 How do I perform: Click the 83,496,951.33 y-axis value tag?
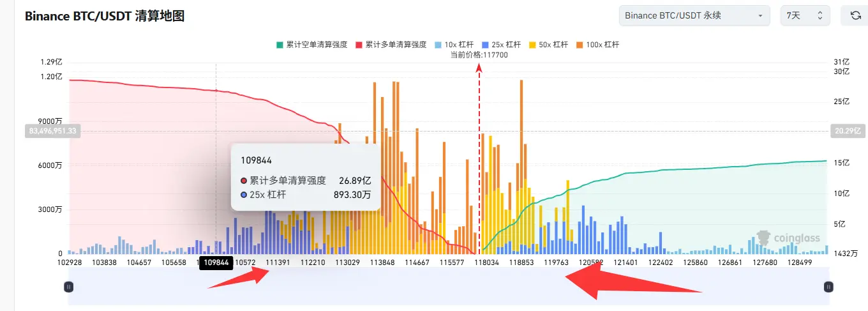tap(52, 131)
